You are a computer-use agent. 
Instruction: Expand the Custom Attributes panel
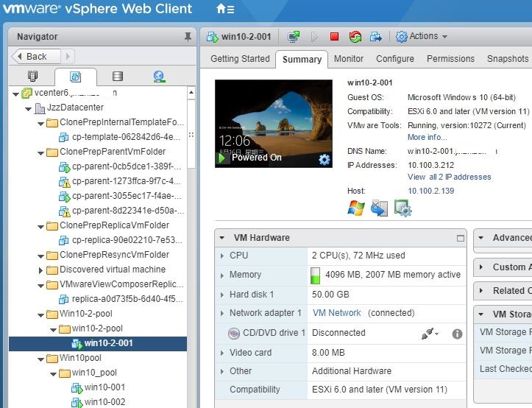pos(481,267)
